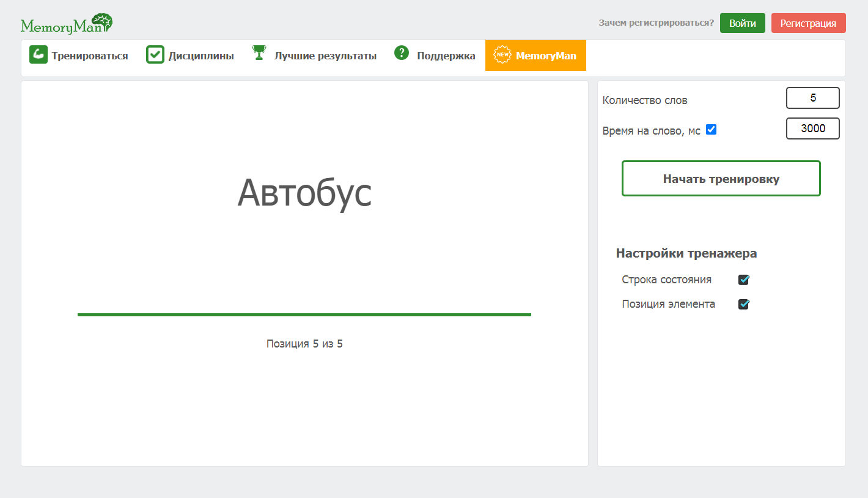Click the Строка состояния label

coord(667,280)
